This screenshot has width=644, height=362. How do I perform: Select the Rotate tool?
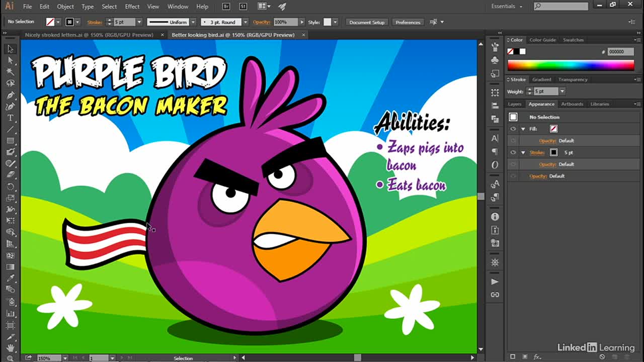tap(10, 187)
